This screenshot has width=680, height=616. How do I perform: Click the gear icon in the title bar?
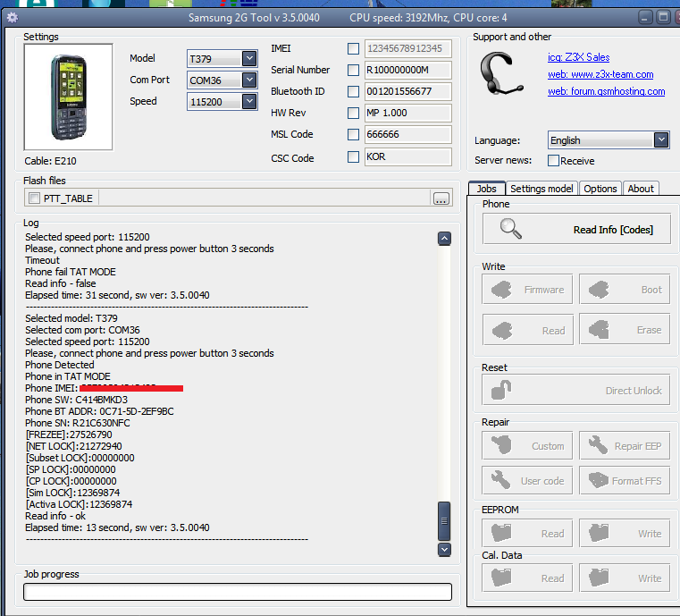[x=13, y=18]
